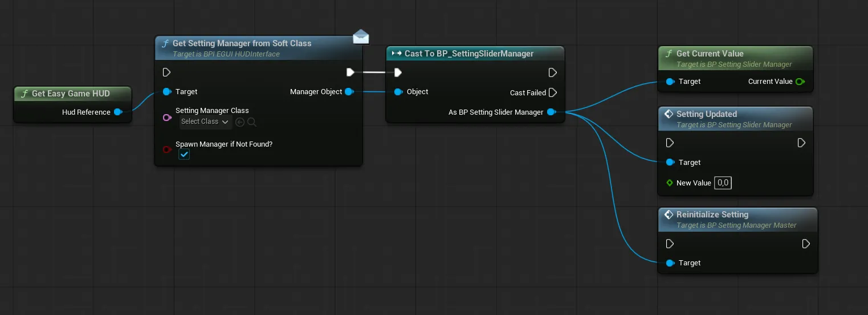868x315 pixels.
Task: Click the Manager Object output pin
Action: (x=349, y=92)
